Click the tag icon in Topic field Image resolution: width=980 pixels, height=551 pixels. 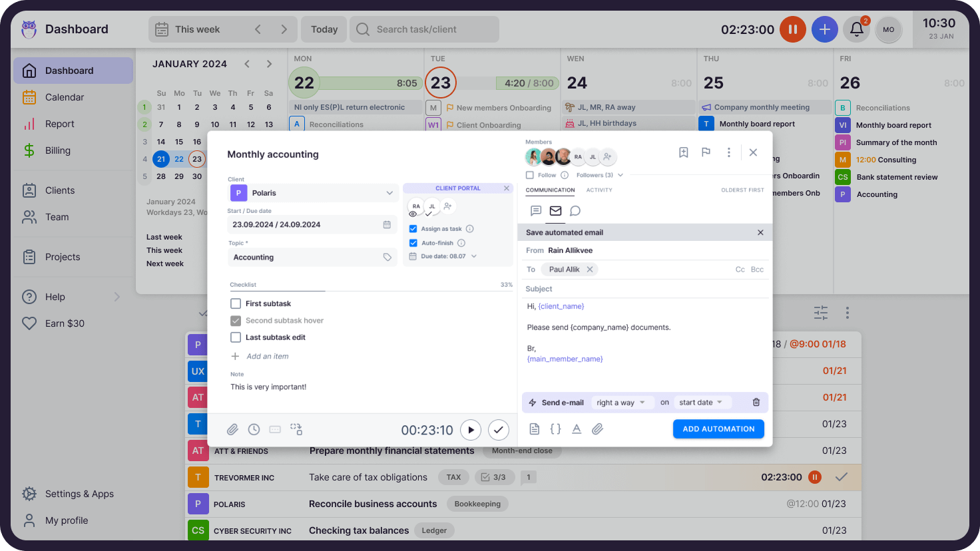pos(387,258)
